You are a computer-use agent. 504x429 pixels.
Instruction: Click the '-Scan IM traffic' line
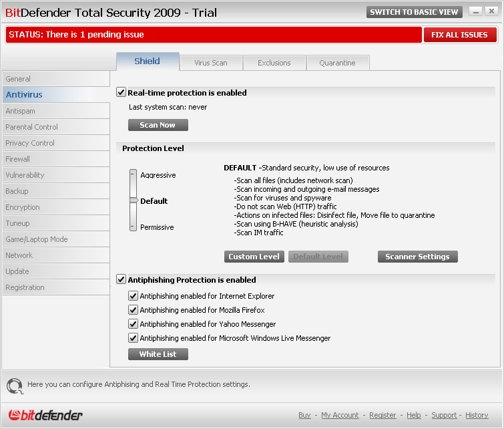259,233
